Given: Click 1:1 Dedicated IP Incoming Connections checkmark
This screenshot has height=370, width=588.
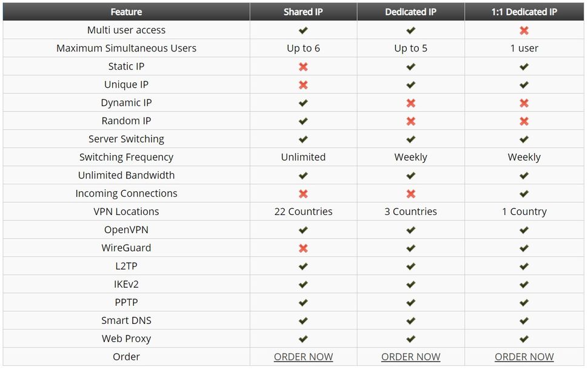Looking at the screenshot, I should click(524, 194).
